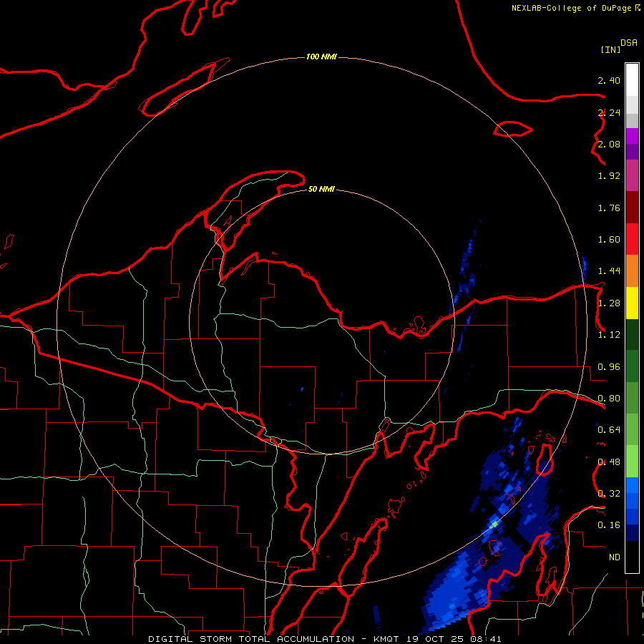The width and height of the screenshot is (644, 644).
Task: Click the 0.32 legend value
Action: point(609,494)
